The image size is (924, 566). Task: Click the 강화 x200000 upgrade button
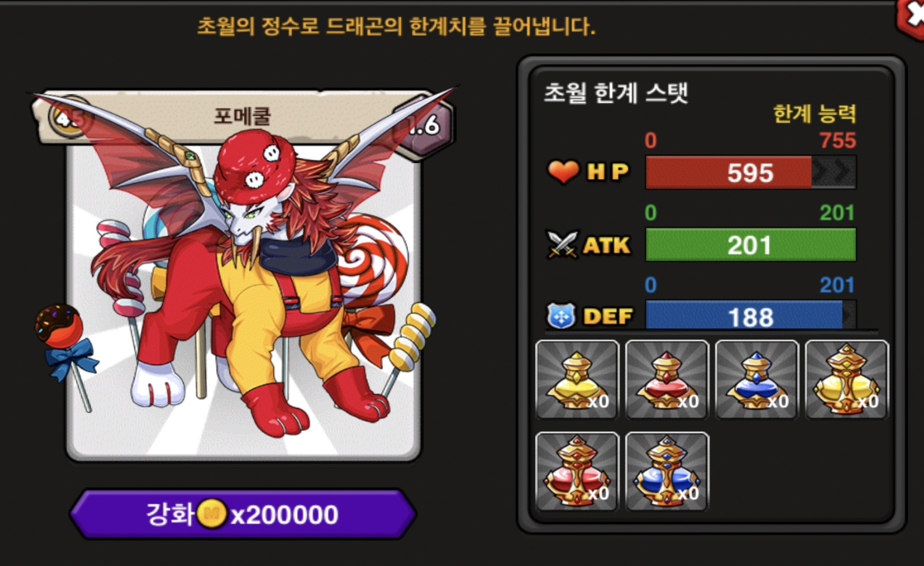[x=242, y=514]
